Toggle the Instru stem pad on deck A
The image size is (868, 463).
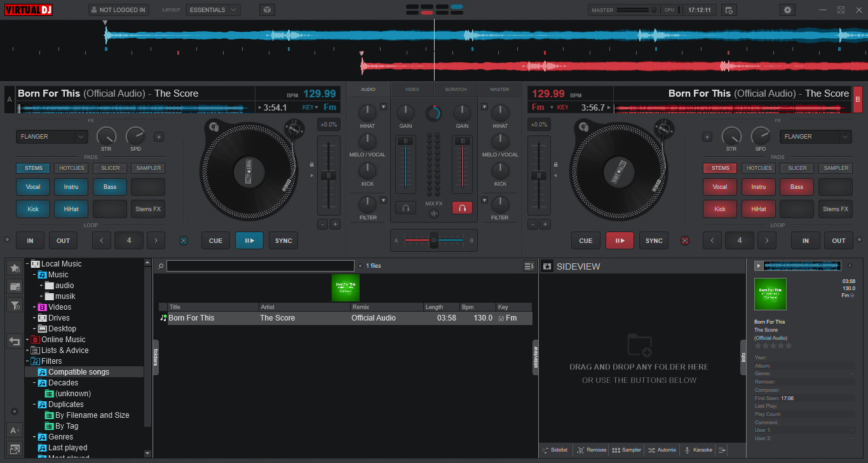pyautogui.click(x=71, y=187)
